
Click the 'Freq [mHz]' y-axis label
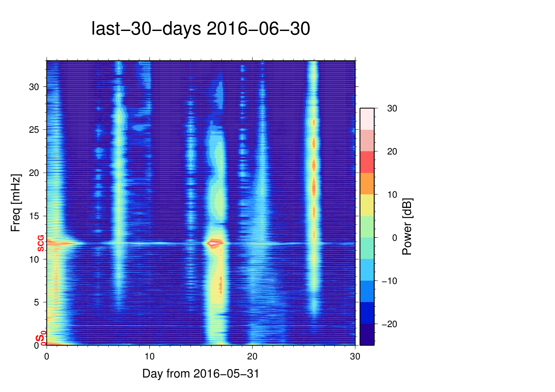[15, 203]
